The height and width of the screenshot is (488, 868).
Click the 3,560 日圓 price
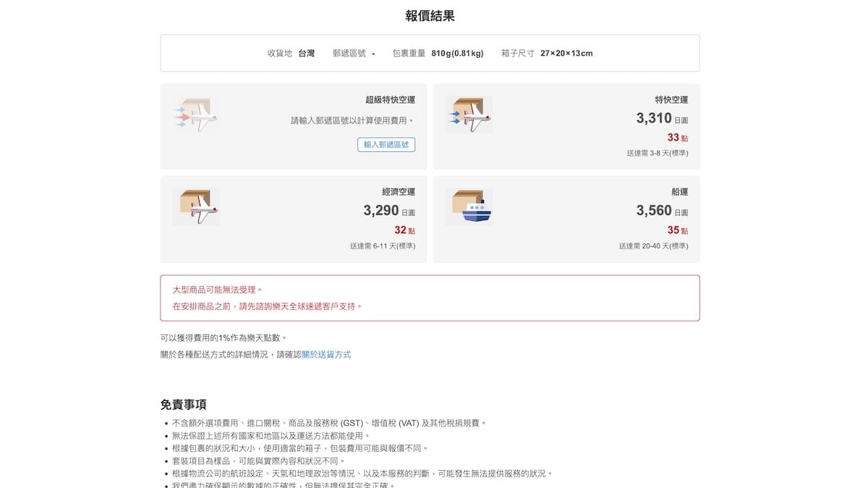pos(662,211)
